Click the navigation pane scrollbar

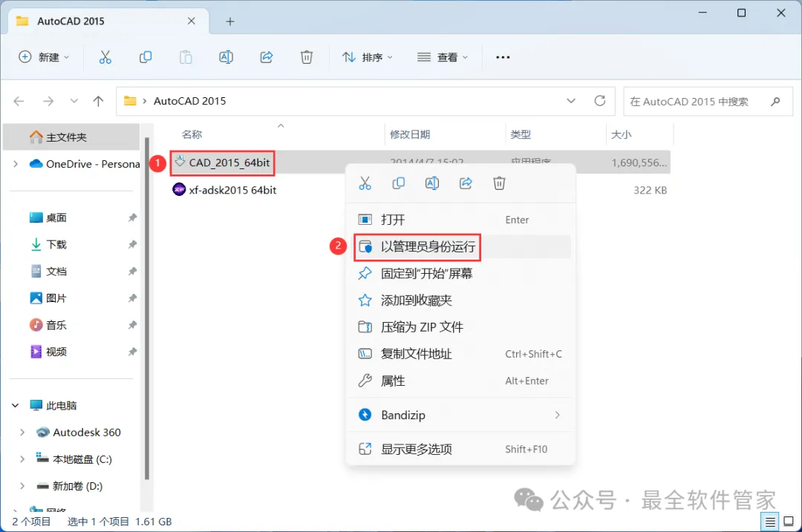tap(147, 309)
